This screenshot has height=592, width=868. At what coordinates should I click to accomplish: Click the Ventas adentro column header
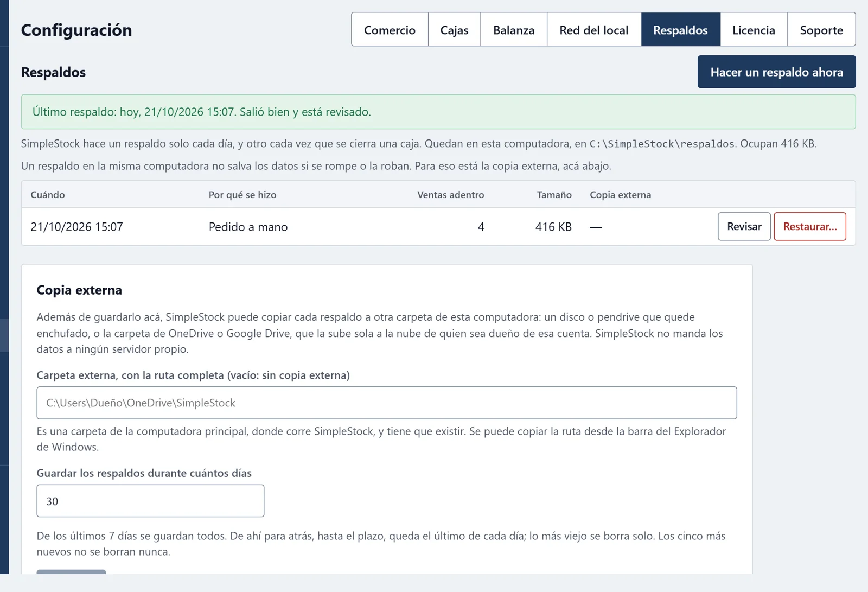point(450,195)
